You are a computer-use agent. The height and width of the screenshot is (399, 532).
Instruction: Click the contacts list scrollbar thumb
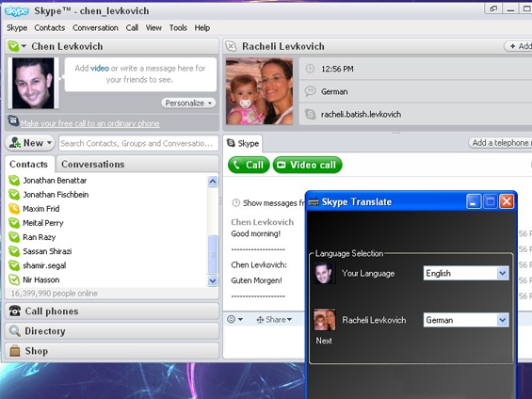pyautogui.click(x=213, y=254)
